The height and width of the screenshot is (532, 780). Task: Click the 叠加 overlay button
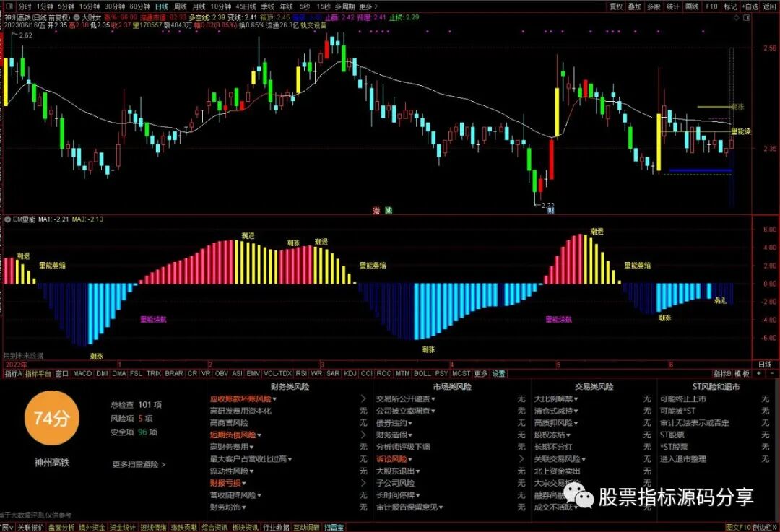[635, 6]
